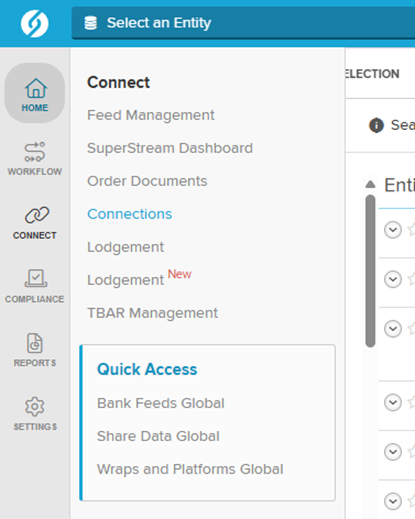Expand the first entity row chevron
The width and height of the screenshot is (415, 519).
point(393,230)
